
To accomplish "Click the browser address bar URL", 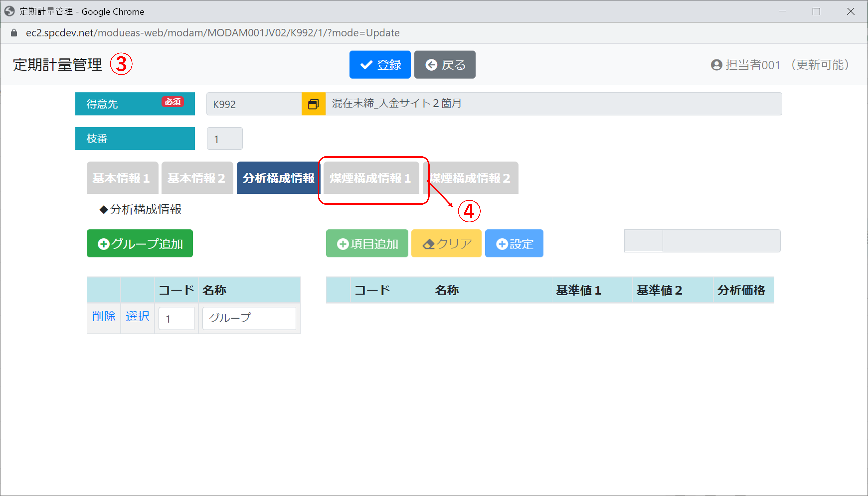I will pyautogui.click(x=213, y=33).
